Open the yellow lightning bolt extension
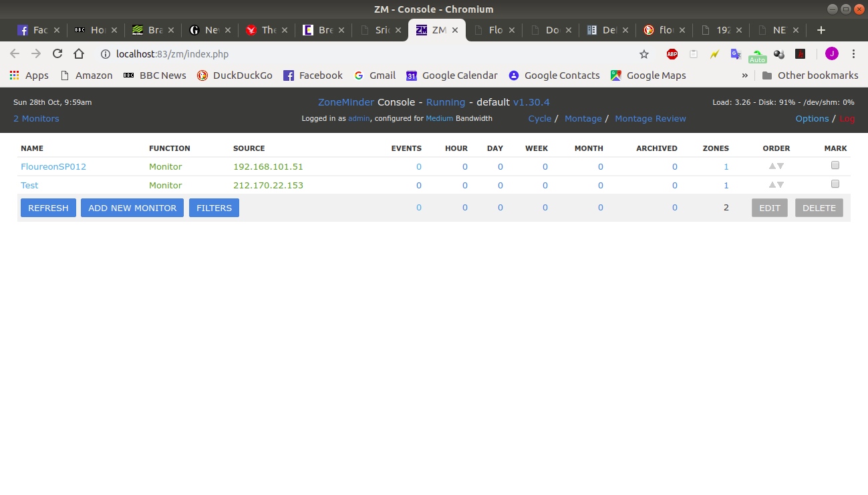 point(715,54)
